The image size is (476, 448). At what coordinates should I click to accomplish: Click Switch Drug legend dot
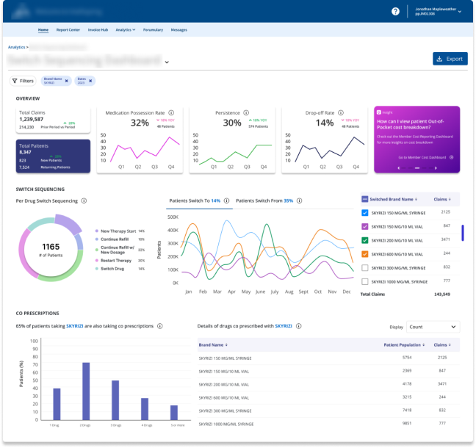97,269
